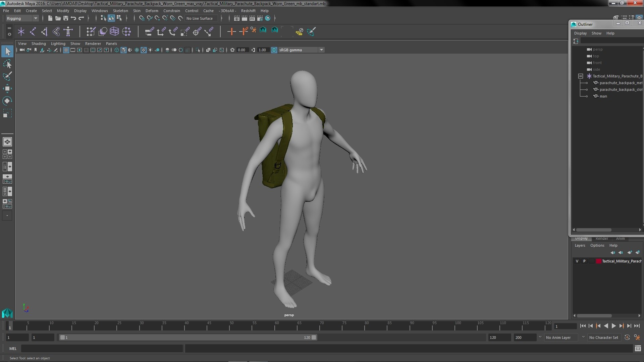Toggle the empty display type box of layer
Screen dimensions: 644x362
(592, 261)
